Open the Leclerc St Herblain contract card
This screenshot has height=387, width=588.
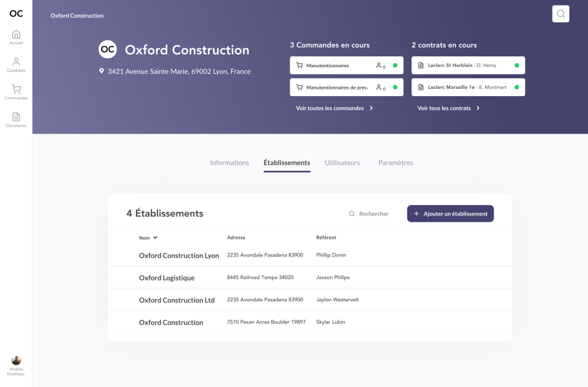[x=468, y=66]
